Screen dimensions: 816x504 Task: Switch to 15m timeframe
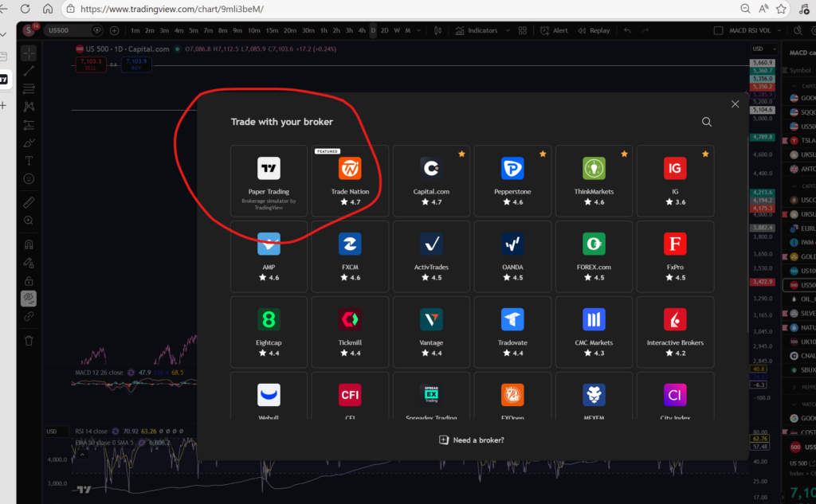[272, 31]
